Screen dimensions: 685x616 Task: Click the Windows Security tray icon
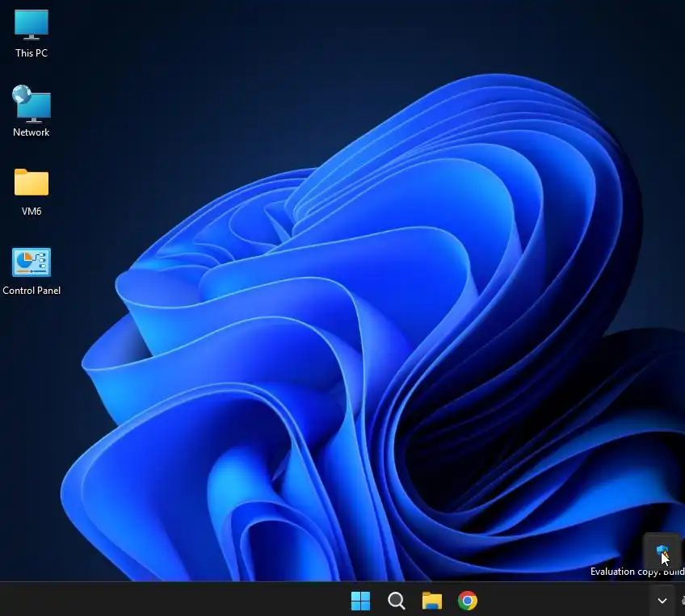click(x=662, y=551)
